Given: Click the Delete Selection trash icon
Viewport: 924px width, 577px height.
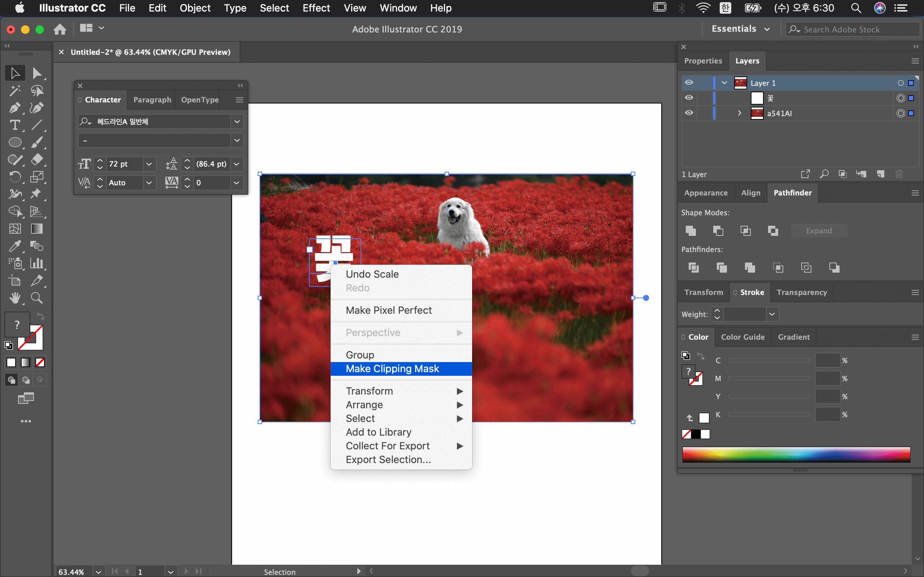Looking at the screenshot, I should coord(899,174).
